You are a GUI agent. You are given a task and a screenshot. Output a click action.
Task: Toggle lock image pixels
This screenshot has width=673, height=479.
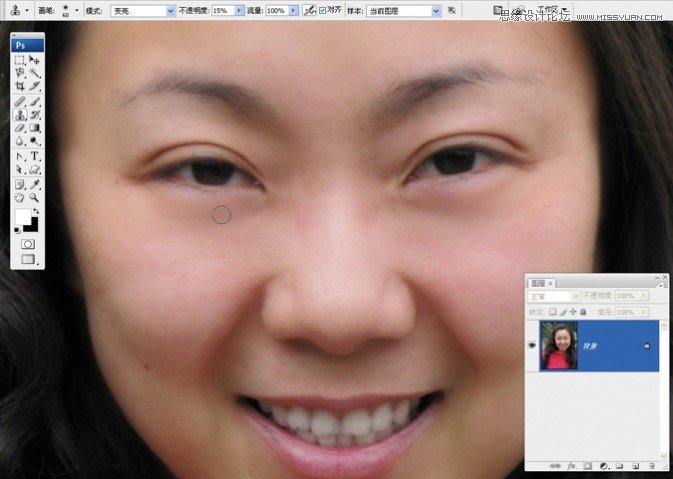tap(563, 312)
